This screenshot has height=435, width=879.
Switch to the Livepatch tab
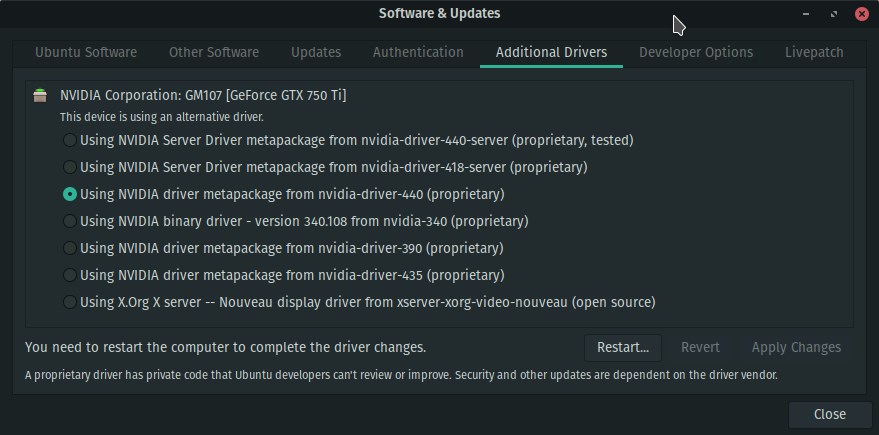click(813, 53)
